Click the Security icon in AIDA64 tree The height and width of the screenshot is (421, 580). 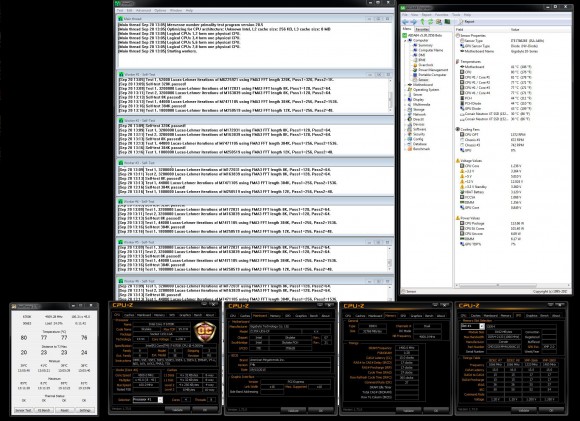click(410, 134)
